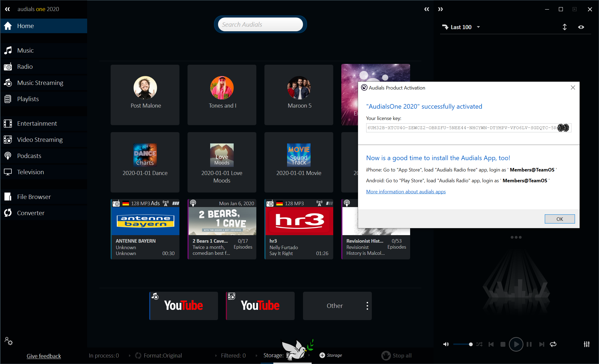Open the Music section

pos(44,50)
